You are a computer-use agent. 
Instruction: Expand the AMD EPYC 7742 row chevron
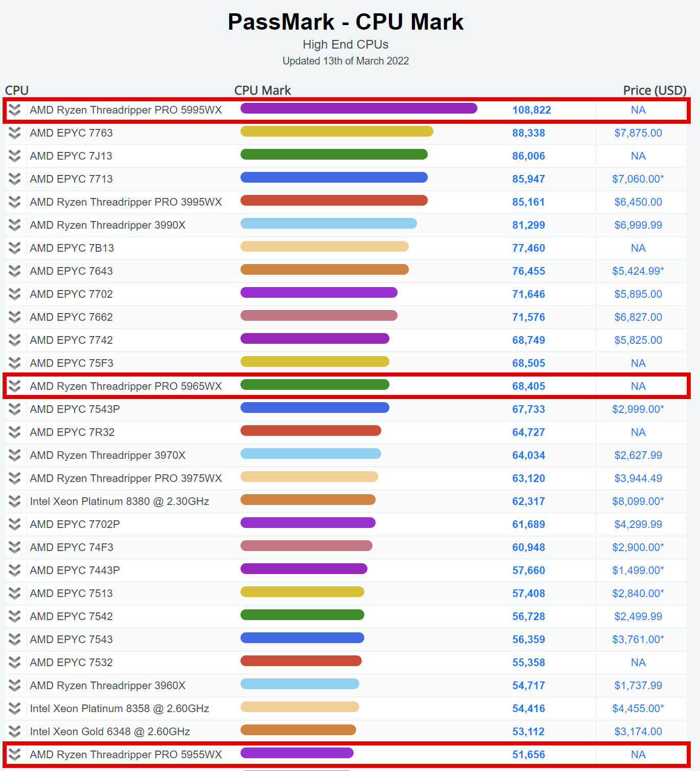[15, 340]
